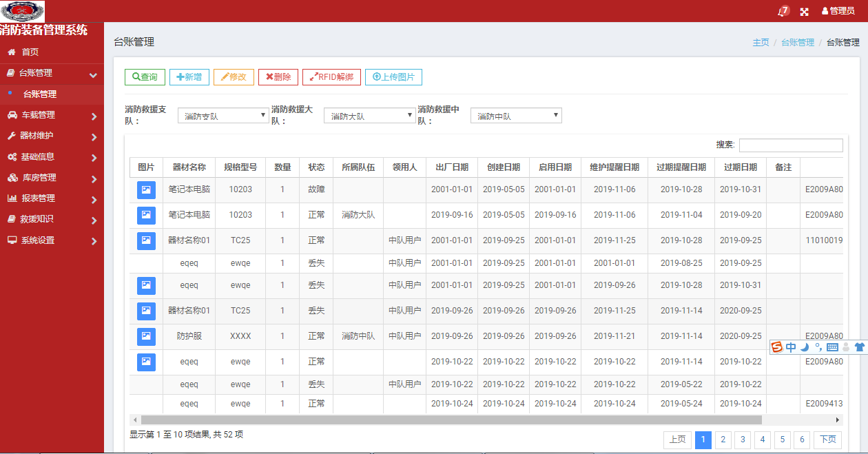This screenshot has width=868, height=454.
Task: Open the 系统设置 sidebar menu
Action: pos(52,240)
